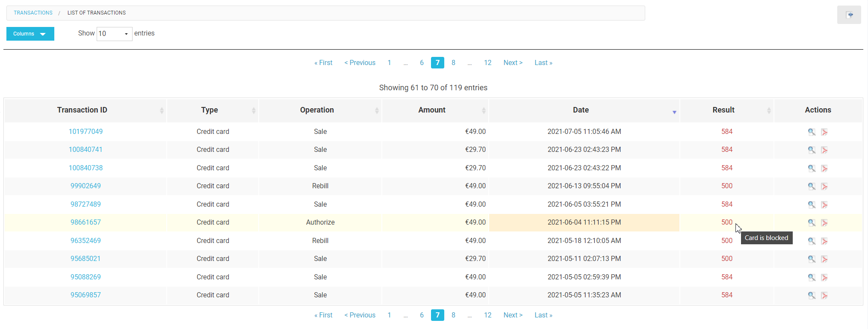Click the Authorize operation cell
Screen dimensions: 868x329
(320, 222)
